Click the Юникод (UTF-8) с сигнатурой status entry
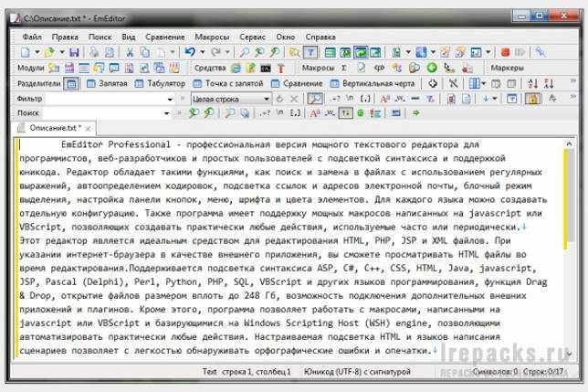The image size is (588, 392). tap(357, 371)
